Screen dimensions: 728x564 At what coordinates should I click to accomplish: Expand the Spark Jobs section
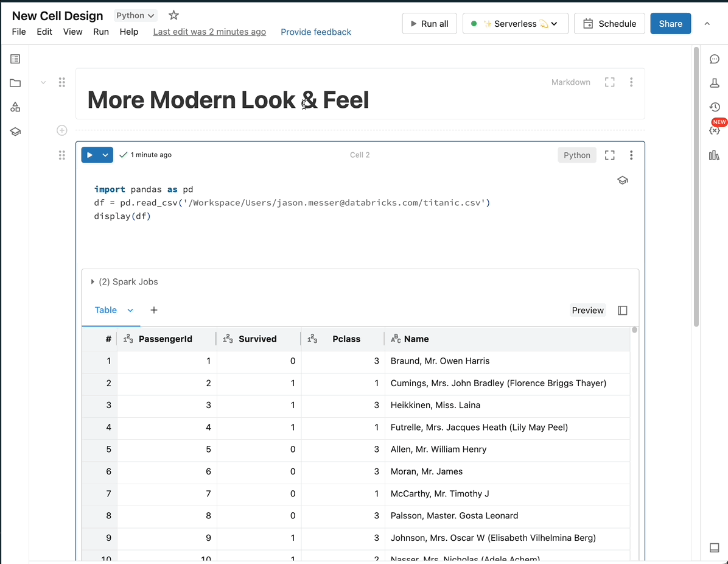coord(93,282)
